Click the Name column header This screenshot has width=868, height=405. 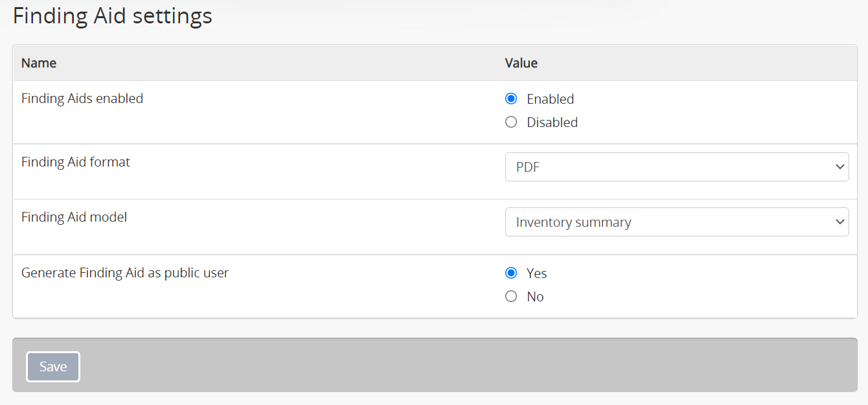pos(39,63)
